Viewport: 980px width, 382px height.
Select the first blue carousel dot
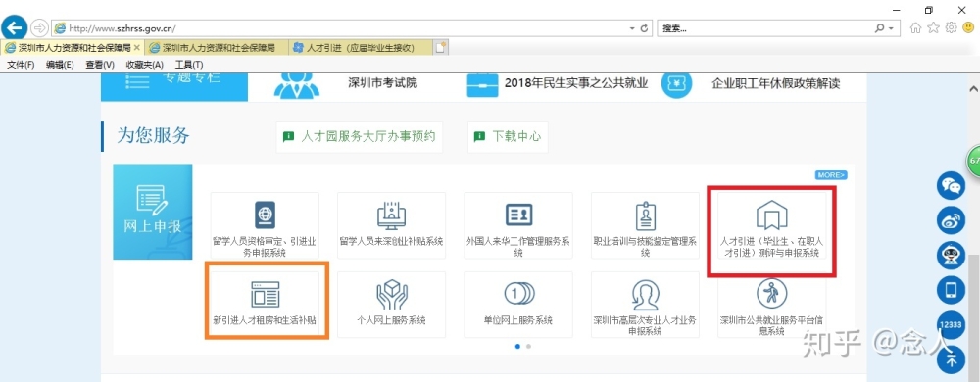[517, 346]
